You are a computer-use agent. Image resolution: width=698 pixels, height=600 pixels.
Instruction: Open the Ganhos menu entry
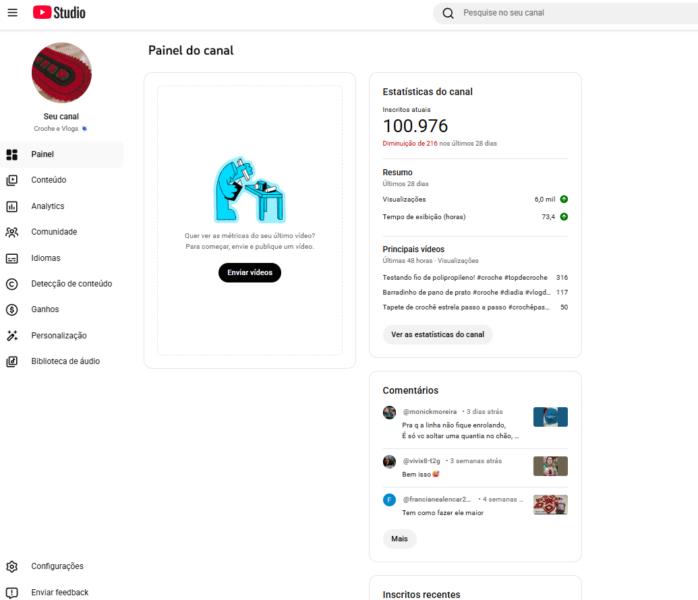pyautogui.click(x=62, y=309)
